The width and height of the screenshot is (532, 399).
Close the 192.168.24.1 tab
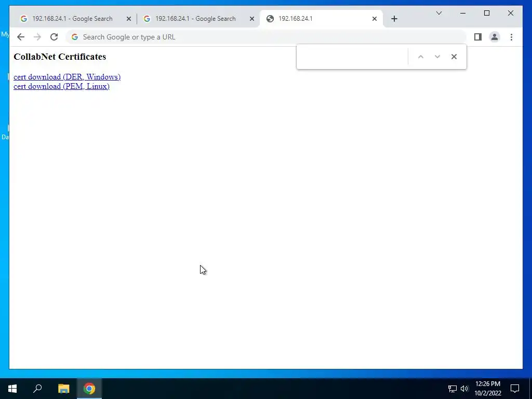375,19
